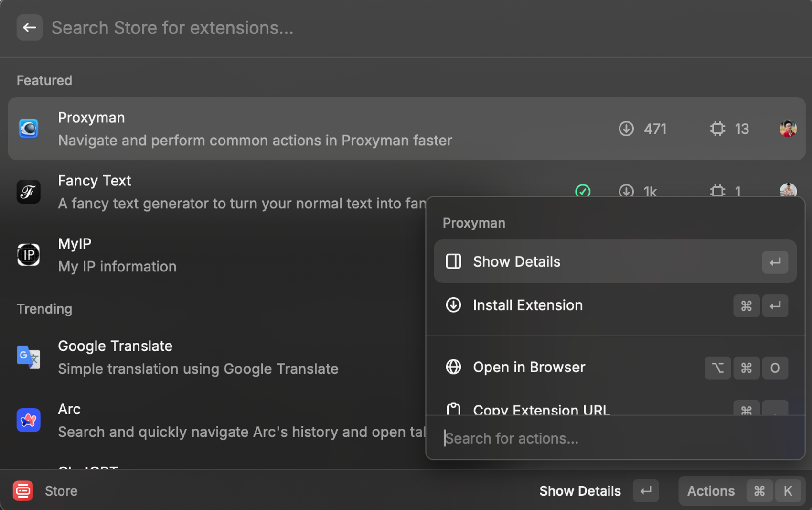Click the Fancy Text download count icon
Viewport: 812px width, 510px height.
626,191
